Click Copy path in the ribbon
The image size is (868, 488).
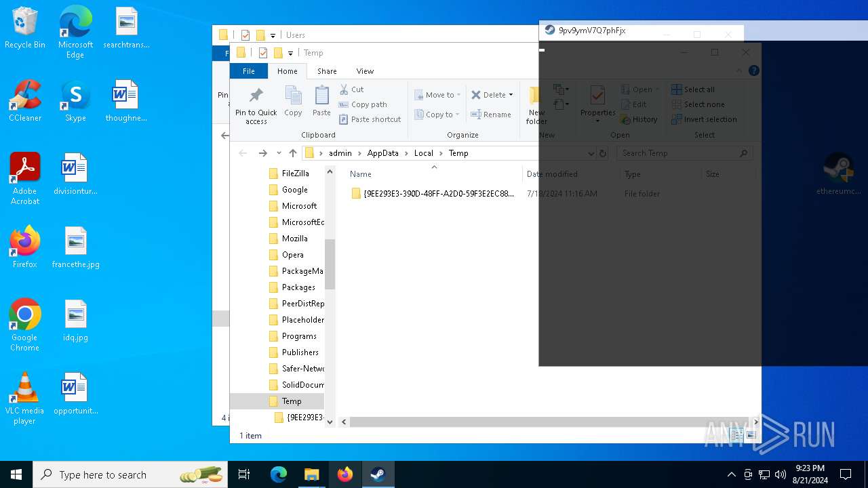(363, 104)
